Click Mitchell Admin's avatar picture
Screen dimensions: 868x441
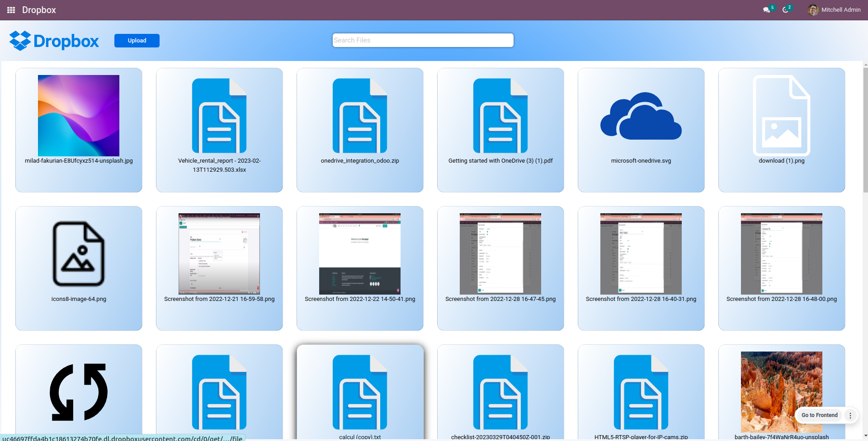tap(813, 10)
